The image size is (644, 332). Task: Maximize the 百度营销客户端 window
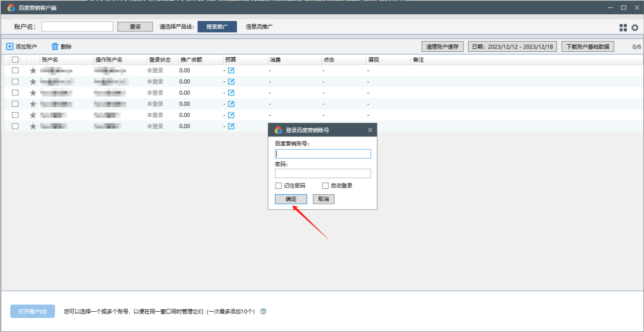pos(624,7)
